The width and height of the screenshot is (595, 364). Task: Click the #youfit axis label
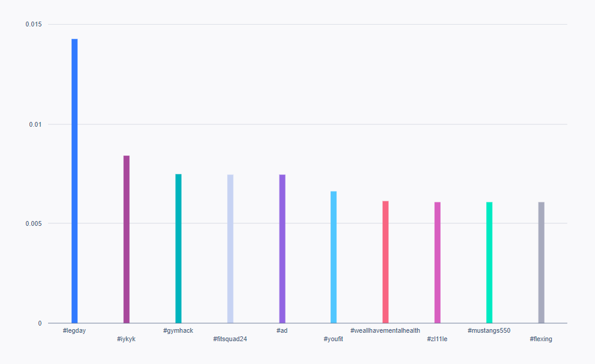pos(334,339)
